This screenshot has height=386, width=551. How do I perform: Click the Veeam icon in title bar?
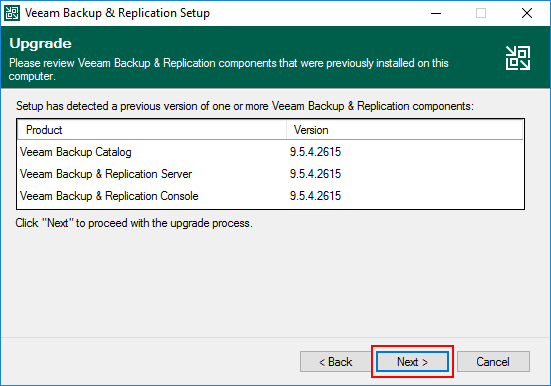[x=12, y=13]
